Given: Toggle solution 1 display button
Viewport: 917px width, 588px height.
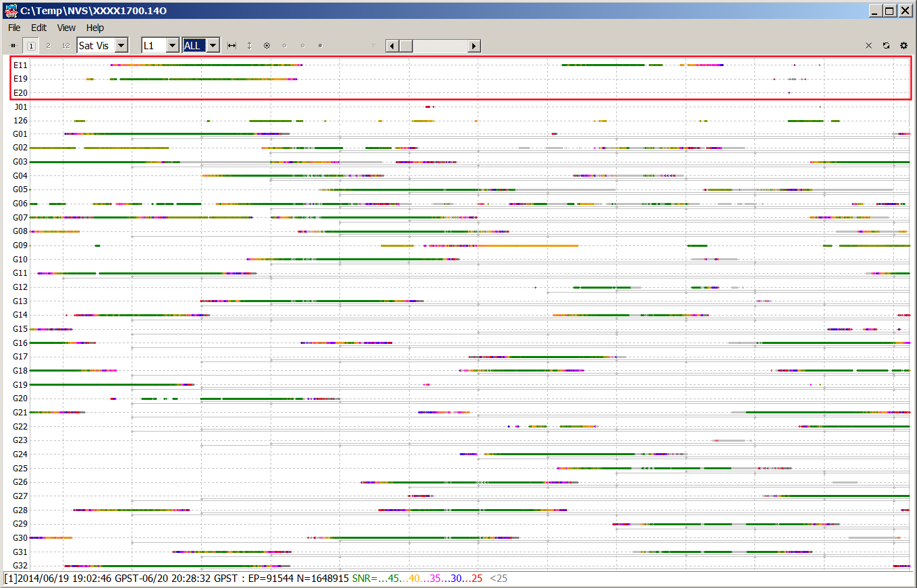Looking at the screenshot, I should pyautogui.click(x=30, y=46).
